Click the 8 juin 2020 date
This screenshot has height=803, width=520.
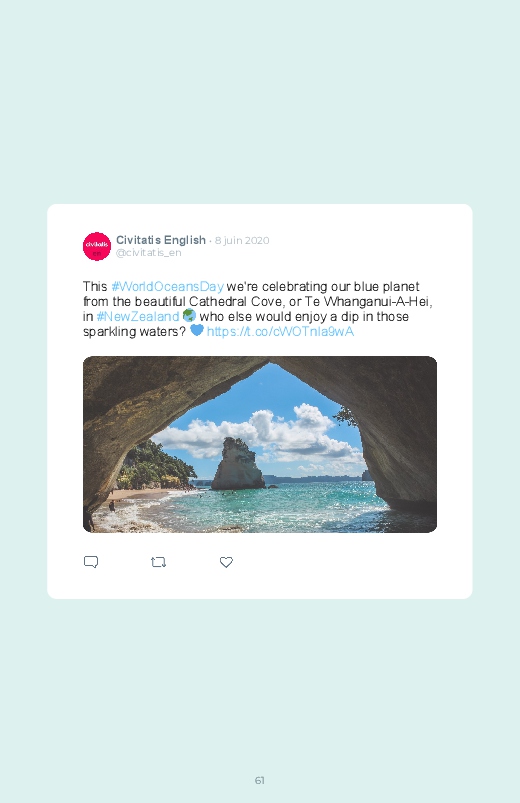242,240
